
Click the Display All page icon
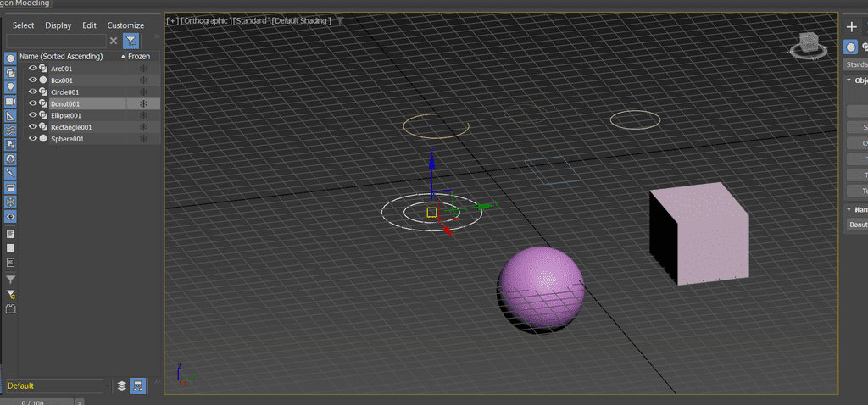click(x=10, y=234)
